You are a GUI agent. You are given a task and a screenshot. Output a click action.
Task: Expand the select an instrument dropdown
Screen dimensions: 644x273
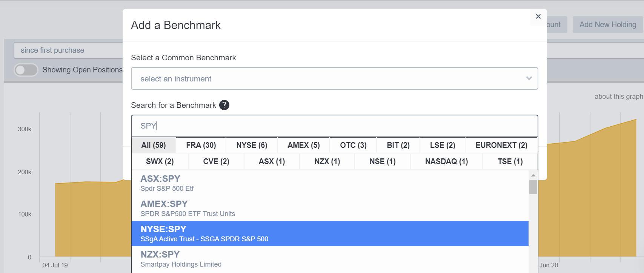point(334,78)
